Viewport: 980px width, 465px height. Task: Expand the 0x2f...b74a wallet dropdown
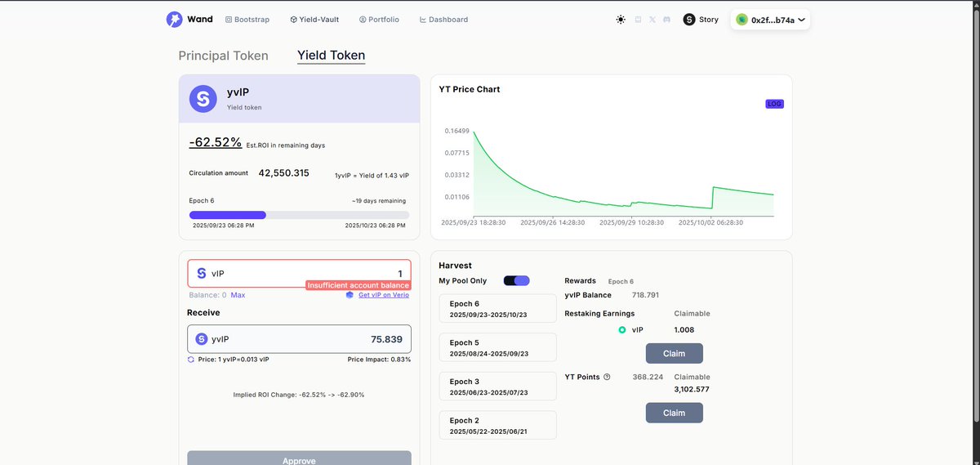770,20
